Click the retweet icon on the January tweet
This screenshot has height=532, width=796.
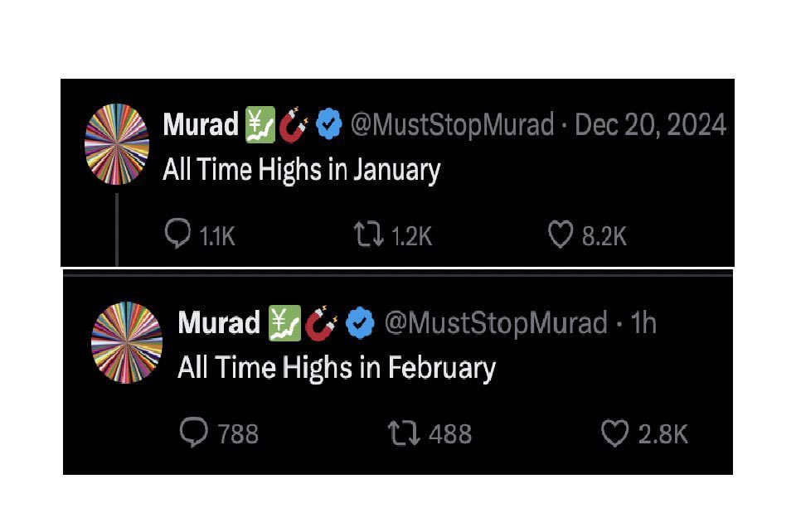click(x=368, y=234)
